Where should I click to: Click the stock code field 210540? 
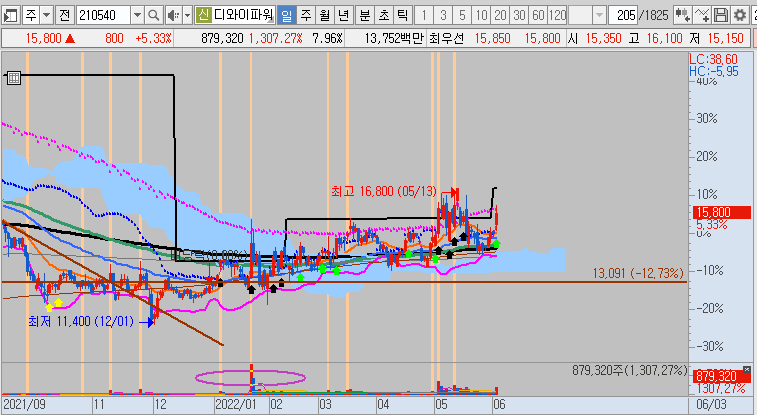tap(103, 15)
